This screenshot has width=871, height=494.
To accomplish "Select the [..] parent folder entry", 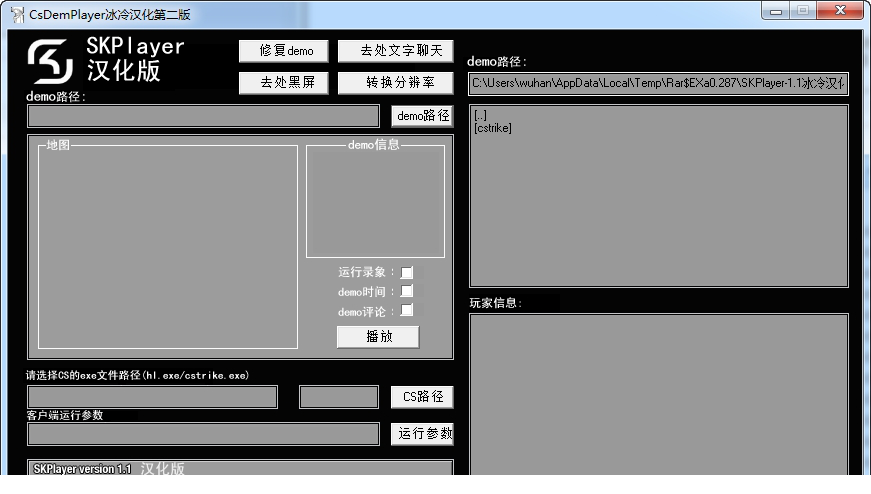I will point(480,115).
